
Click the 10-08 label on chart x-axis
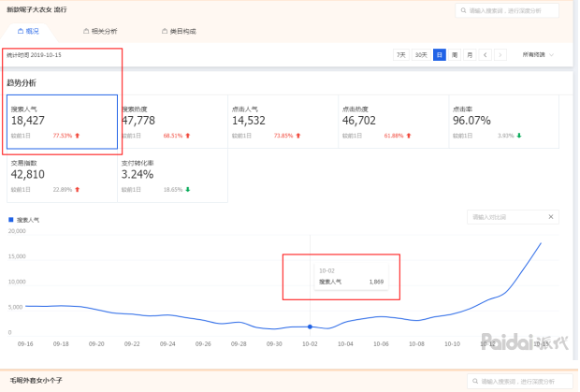pos(416,344)
